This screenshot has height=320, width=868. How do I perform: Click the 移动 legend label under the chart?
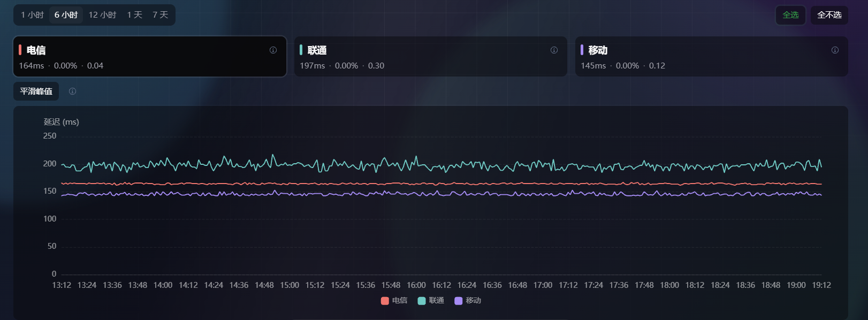tap(474, 301)
